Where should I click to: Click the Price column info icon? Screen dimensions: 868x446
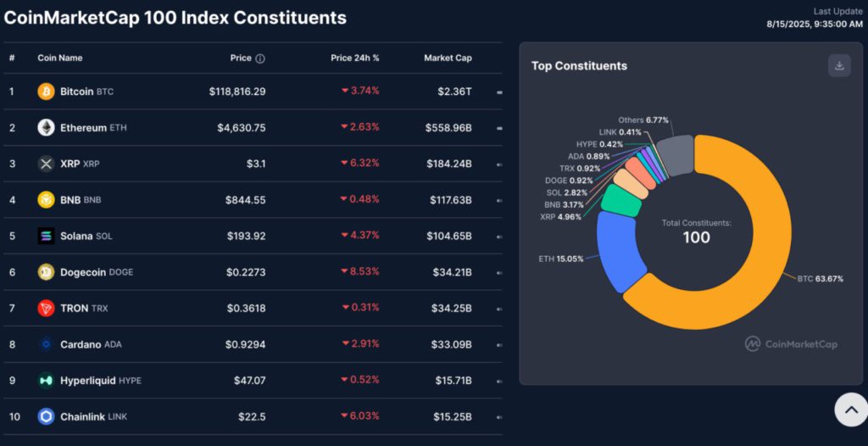pyautogui.click(x=260, y=59)
